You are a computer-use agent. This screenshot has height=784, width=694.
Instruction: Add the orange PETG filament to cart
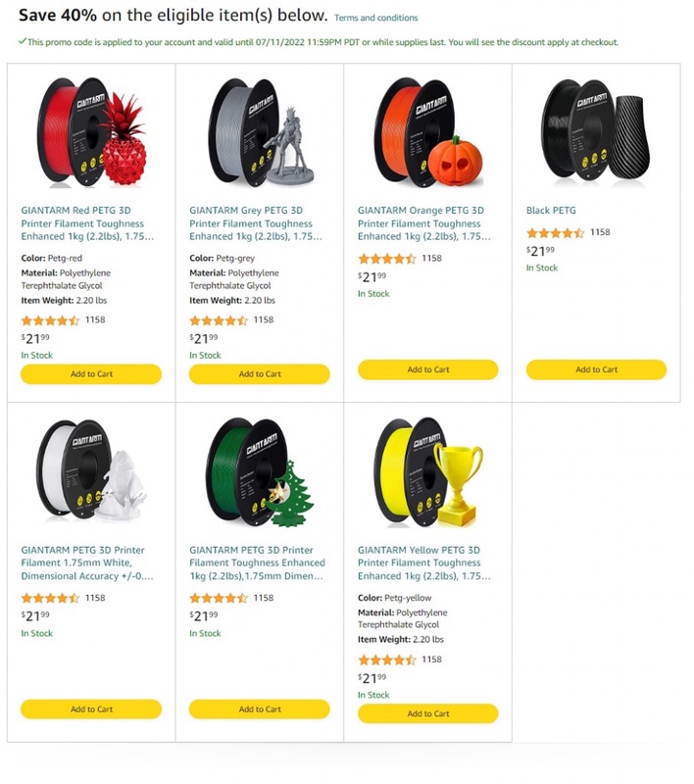coord(428,369)
